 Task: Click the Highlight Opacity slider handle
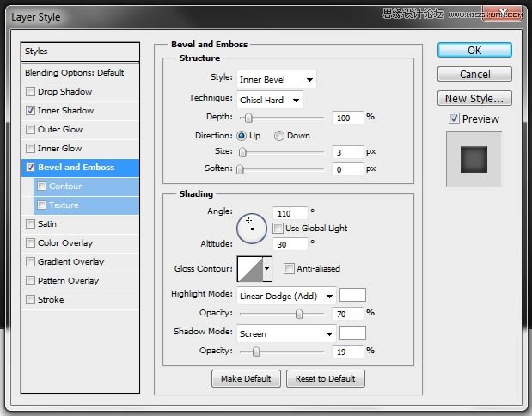click(299, 314)
